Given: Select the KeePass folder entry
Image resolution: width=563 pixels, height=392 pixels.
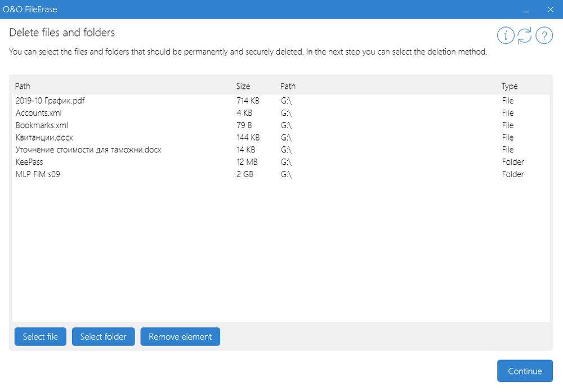Looking at the screenshot, I should (x=29, y=162).
